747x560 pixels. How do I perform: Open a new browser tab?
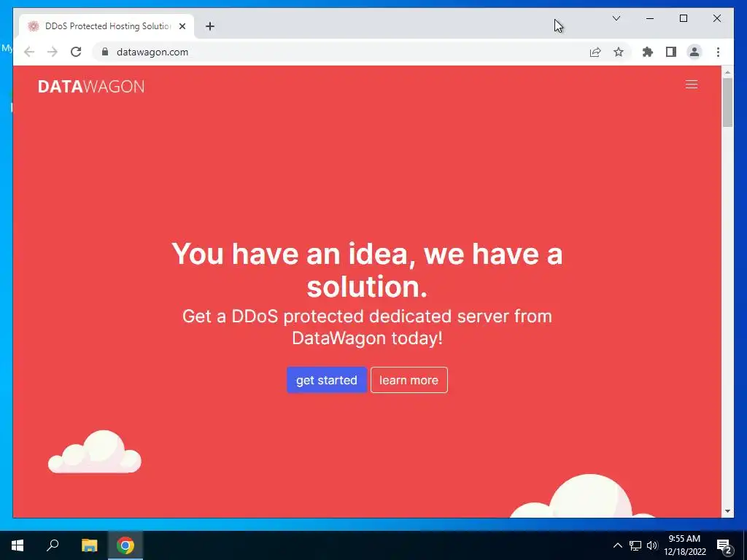coord(210,26)
